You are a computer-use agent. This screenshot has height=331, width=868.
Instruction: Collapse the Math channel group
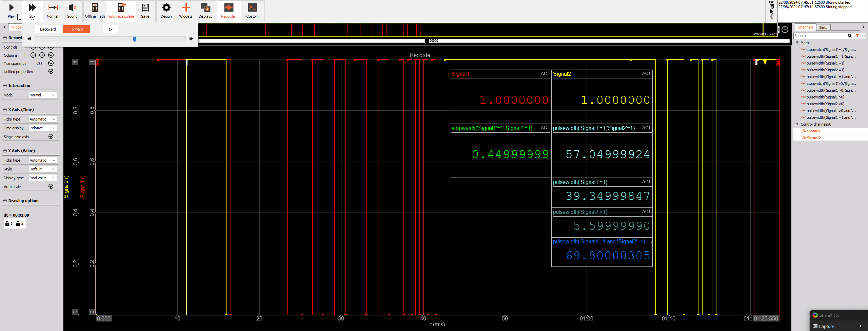coord(797,43)
